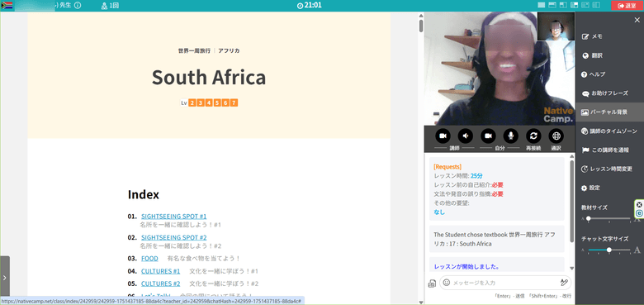Mute the teacher's speaker audio
This screenshot has width=644, height=305.
click(x=466, y=136)
